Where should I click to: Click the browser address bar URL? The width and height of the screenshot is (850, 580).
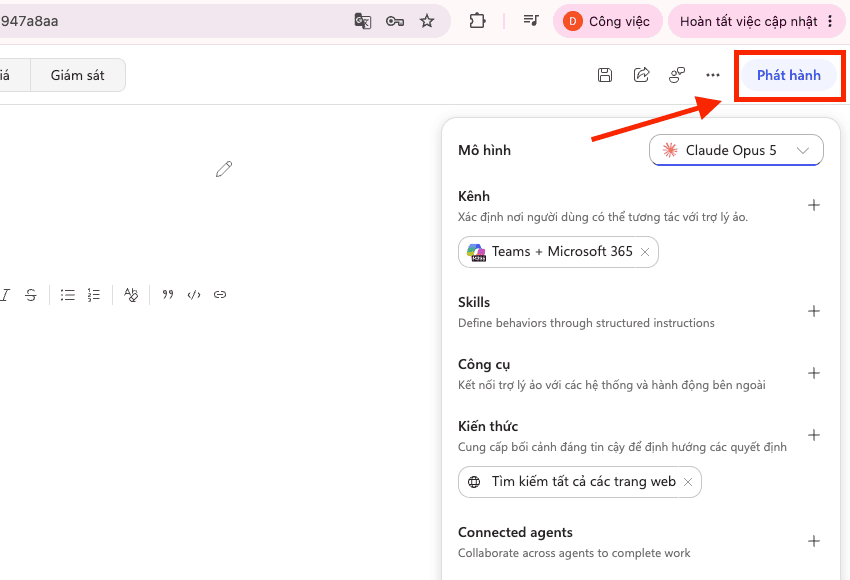29,21
